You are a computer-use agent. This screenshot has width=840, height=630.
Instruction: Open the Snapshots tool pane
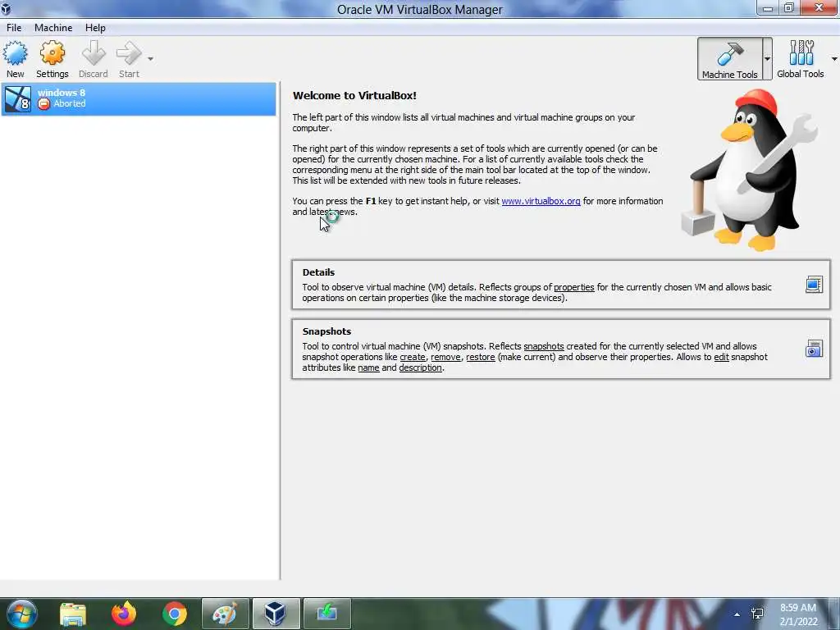[561, 349]
